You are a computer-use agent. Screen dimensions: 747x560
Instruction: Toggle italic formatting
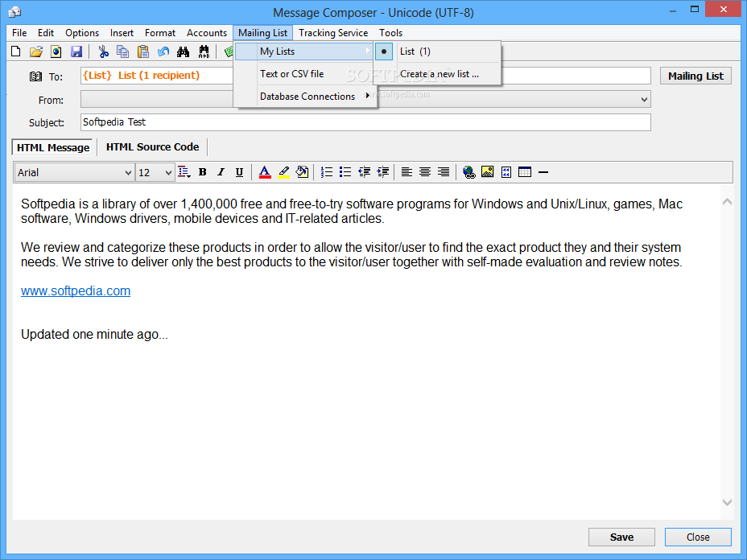click(x=221, y=172)
